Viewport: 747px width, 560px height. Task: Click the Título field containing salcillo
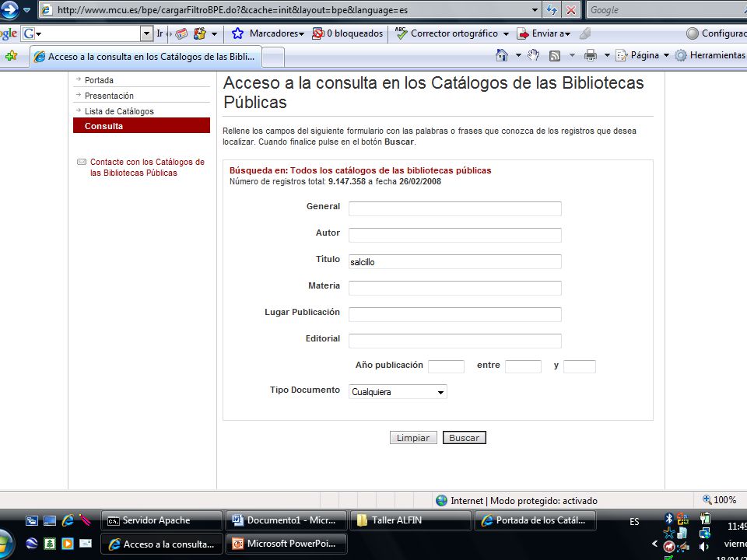(455, 261)
